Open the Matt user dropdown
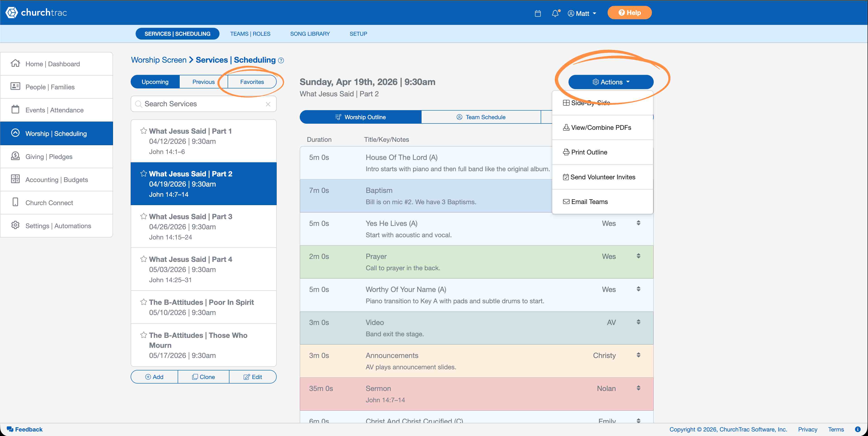Viewport: 868px width, 436px height. (x=582, y=14)
